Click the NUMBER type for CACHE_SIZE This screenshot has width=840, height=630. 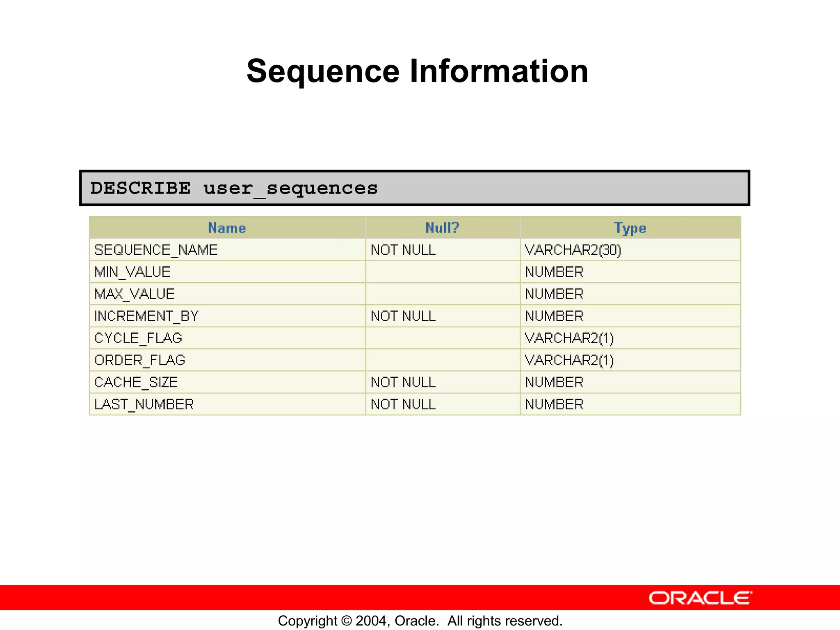(x=554, y=382)
